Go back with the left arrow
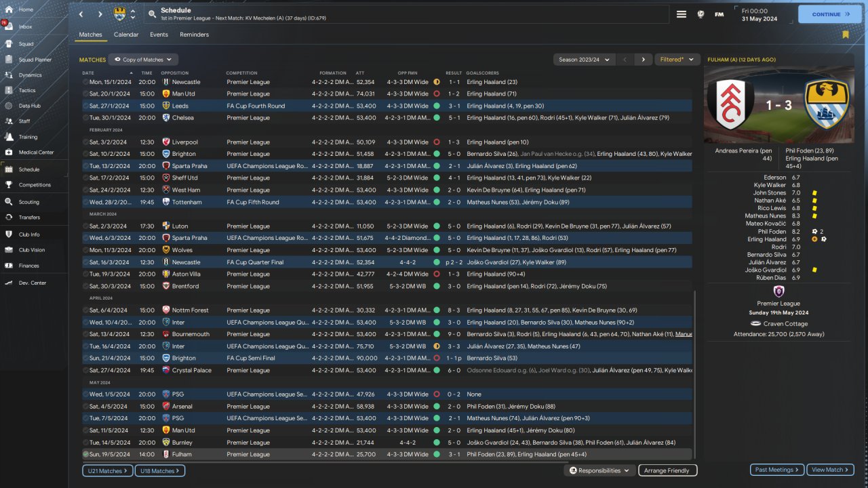Image resolution: width=868 pixels, height=488 pixels. point(81,14)
